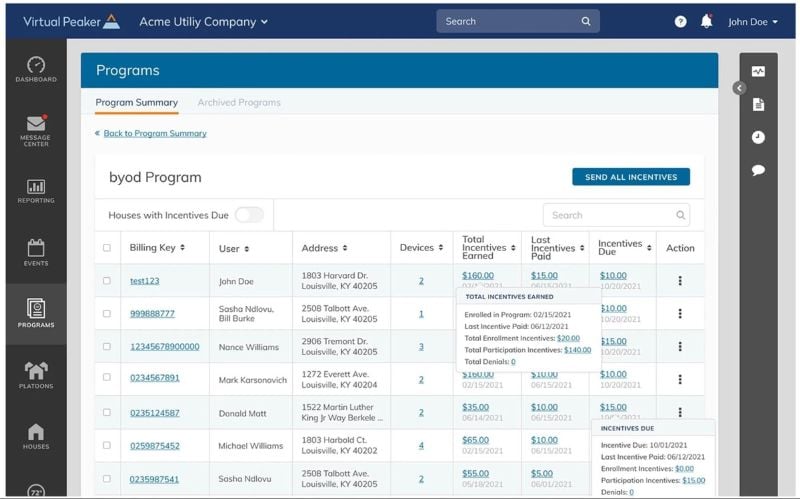Open the chat bubble icon in right panel
Screen dimensions: 800x499
758,170
